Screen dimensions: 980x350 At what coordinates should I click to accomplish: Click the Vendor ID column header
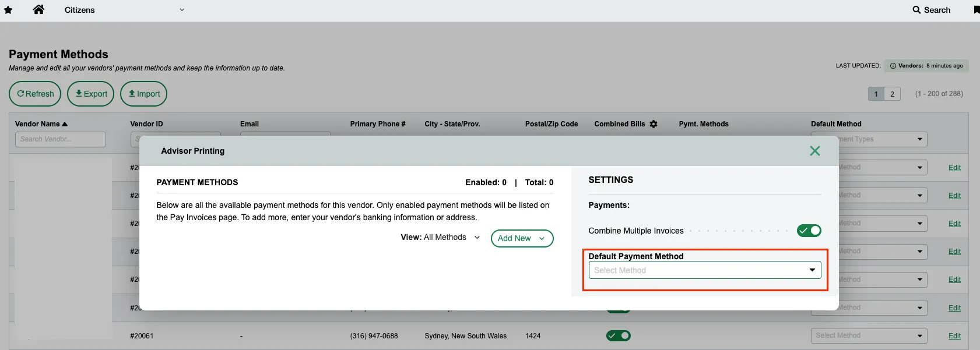tap(146, 124)
